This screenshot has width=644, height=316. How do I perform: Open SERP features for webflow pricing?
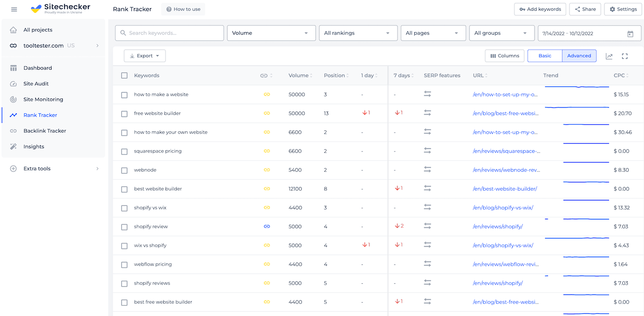pos(427,264)
